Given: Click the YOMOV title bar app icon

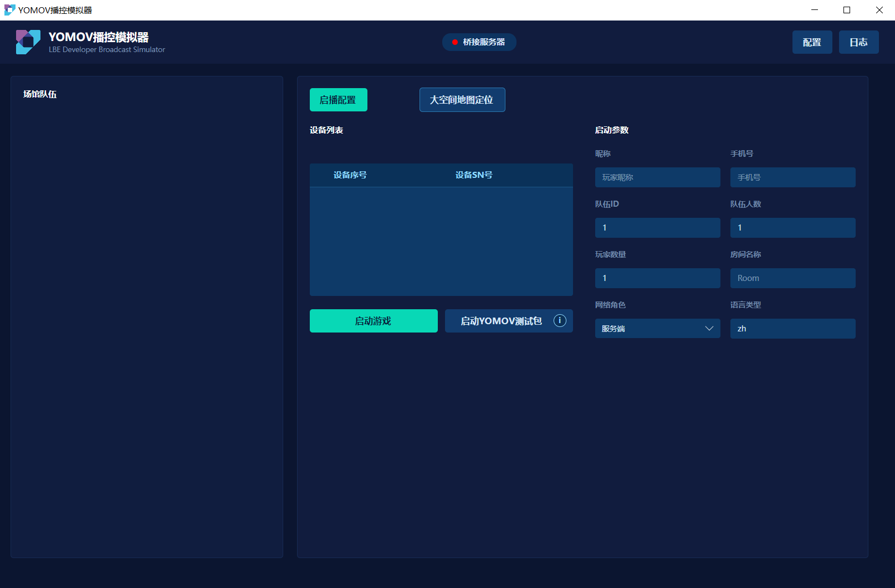Looking at the screenshot, I should pyautogui.click(x=9, y=10).
